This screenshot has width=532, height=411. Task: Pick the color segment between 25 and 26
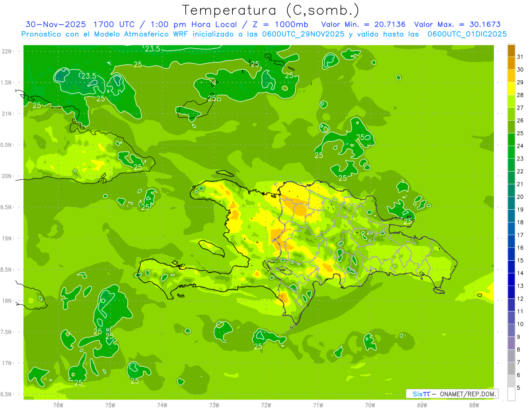coord(511,127)
